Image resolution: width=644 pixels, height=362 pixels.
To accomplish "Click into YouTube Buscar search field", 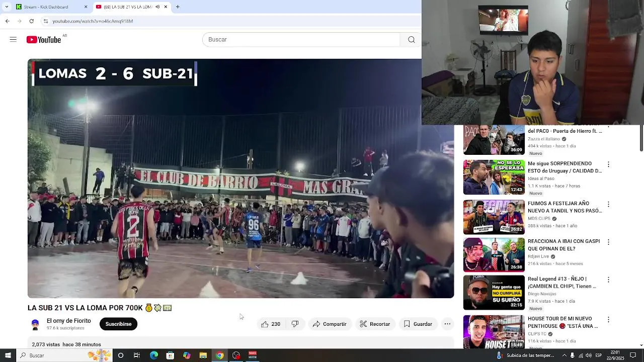I will click(x=301, y=40).
